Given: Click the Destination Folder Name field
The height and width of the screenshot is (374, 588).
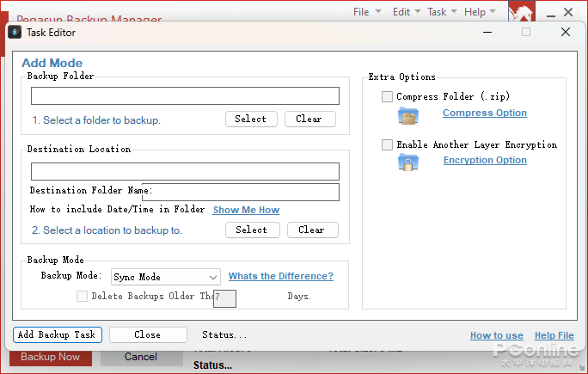Looking at the screenshot, I should tap(241, 192).
